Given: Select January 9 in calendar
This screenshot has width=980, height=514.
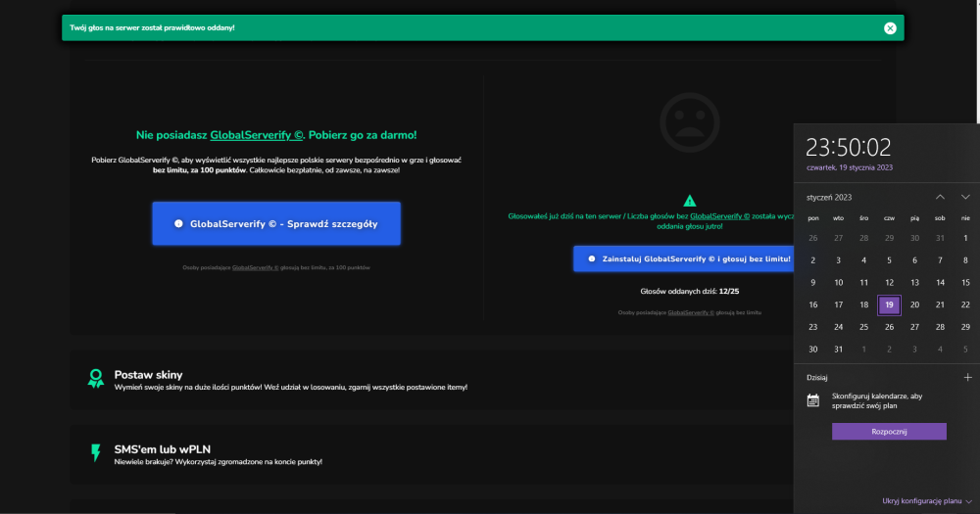Looking at the screenshot, I should pos(812,282).
